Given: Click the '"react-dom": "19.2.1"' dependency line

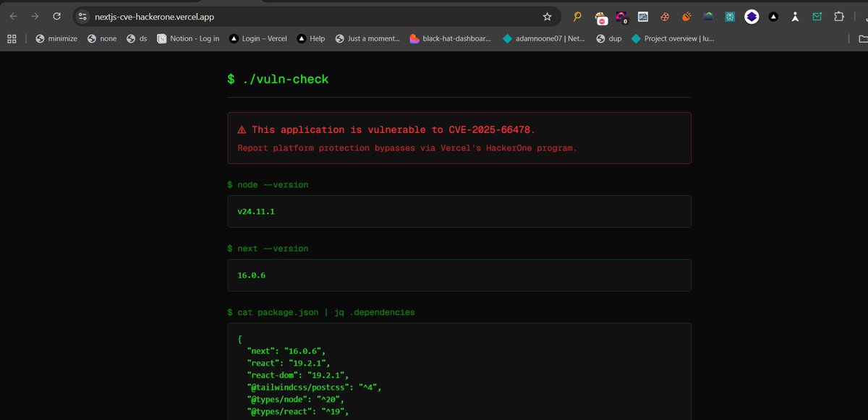Looking at the screenshot, I should [299, 375].
